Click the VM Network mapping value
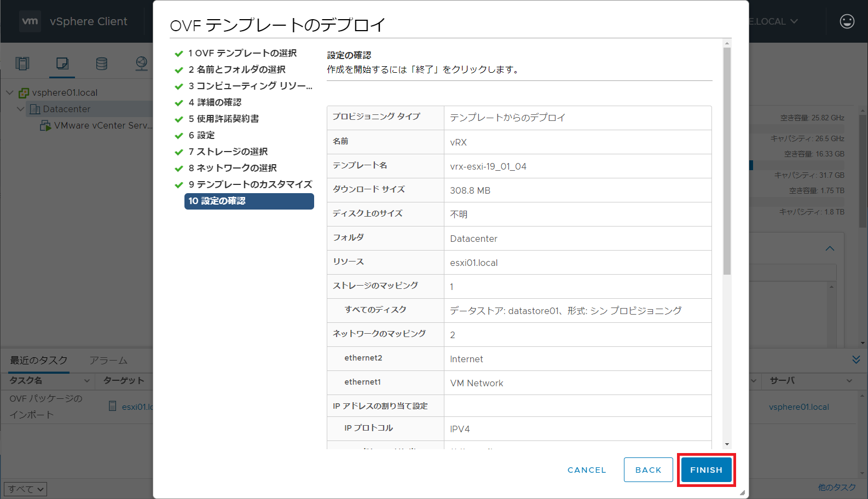The width and height of the screenshot is (868, 499). click(477, 383)
